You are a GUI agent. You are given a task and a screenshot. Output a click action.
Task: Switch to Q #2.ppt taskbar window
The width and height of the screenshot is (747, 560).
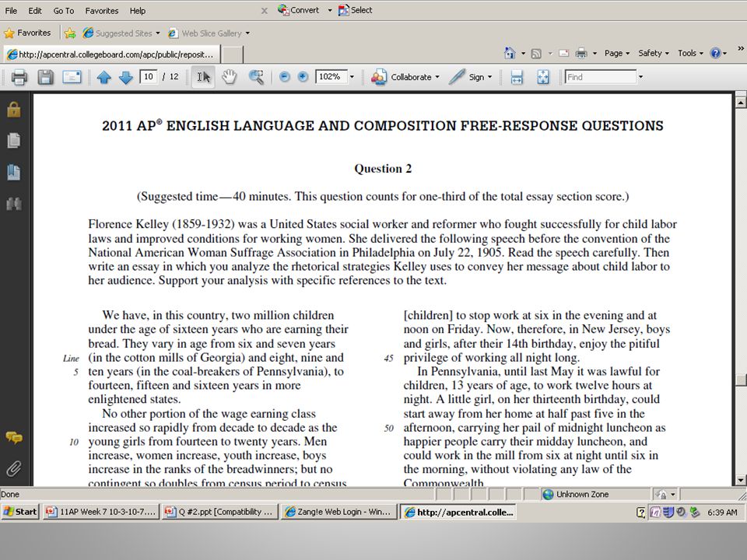(219, 512)
